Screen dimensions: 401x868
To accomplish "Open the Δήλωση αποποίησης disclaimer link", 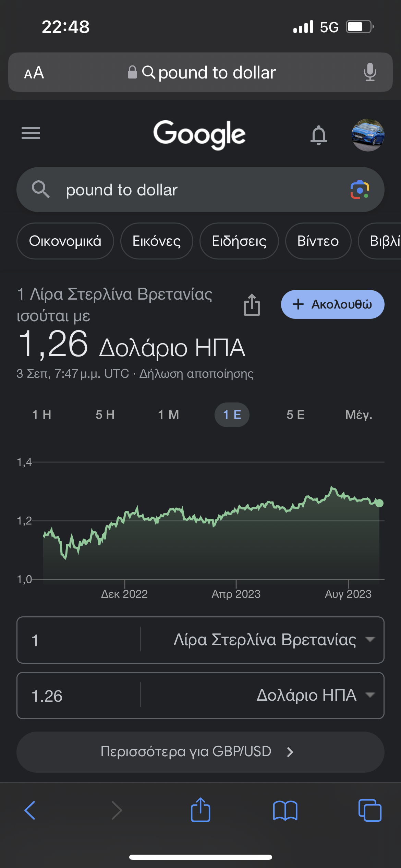I will coord(196,374).
